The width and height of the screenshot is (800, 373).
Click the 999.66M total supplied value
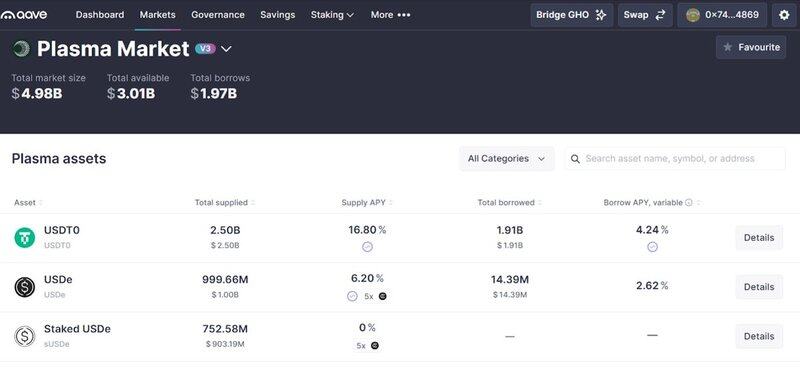pyautogui.click(x=225, y=280)
